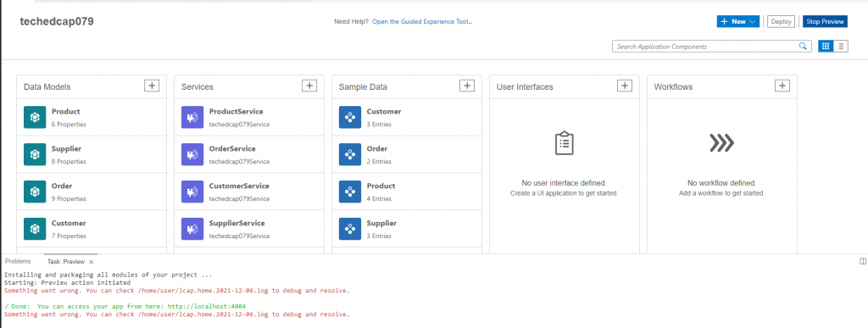Add a new User Interface with plus icon

click(x=625, y=86)
